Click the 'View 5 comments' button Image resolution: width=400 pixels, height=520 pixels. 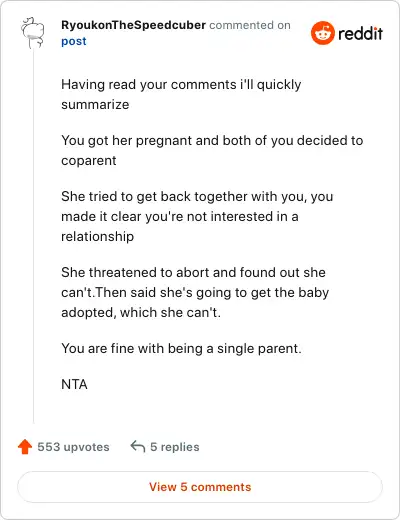(x=200, y=487)
